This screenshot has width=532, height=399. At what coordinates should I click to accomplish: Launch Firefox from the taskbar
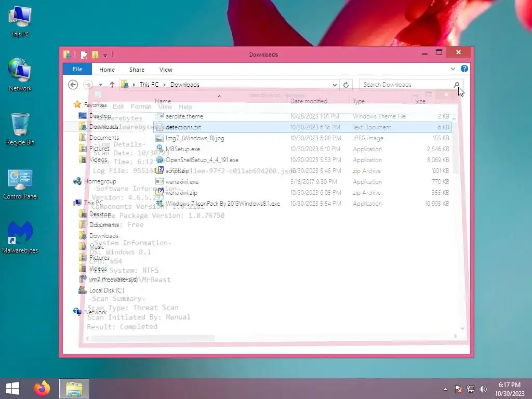pos(42,389)
